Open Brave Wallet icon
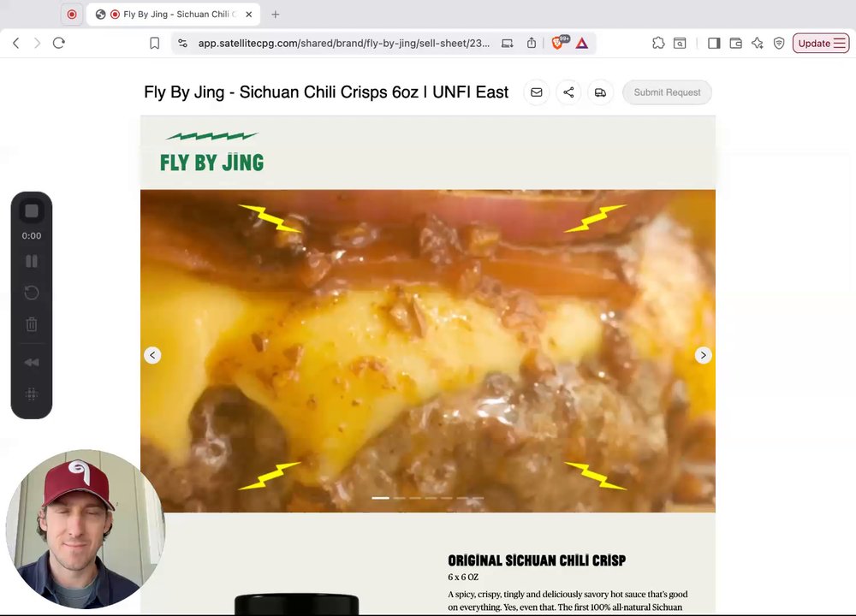Viewport: 856px width, 616px height. tap(736, 43)
